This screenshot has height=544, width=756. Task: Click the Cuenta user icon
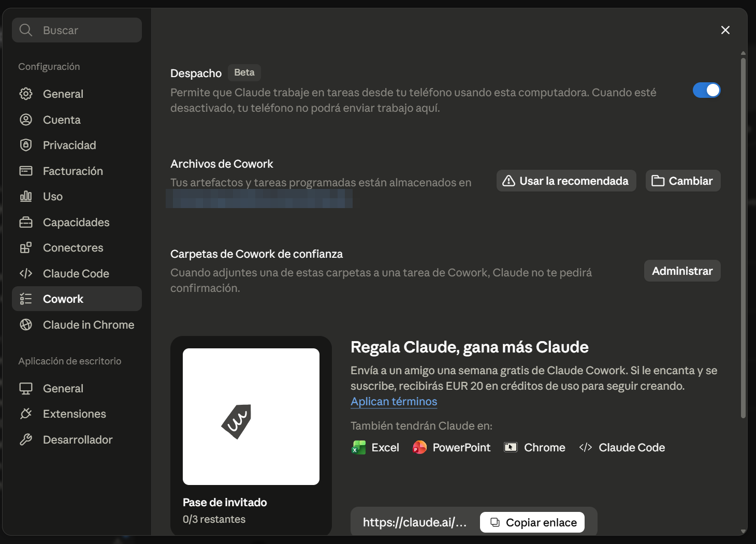click(x=26, y=120)
